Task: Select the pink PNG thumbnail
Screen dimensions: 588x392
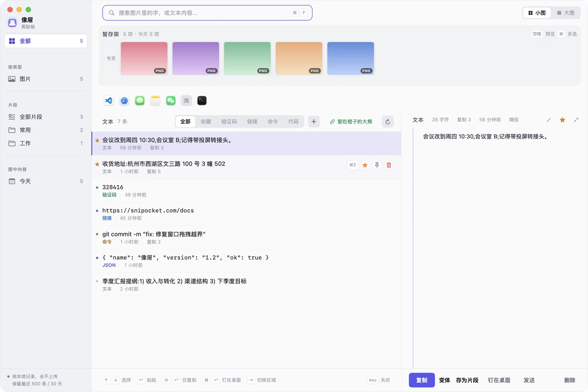Action: click(144, 58)
